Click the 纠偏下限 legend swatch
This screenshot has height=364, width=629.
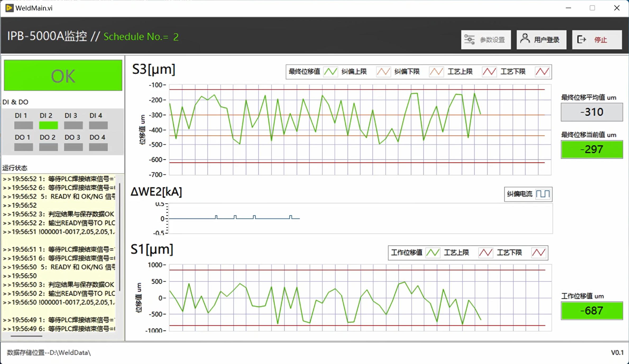pyautogui.click(x=436, y=72)
